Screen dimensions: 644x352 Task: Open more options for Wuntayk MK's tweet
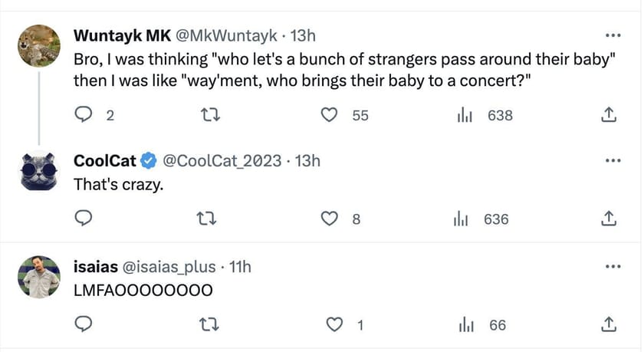coord(613,35)
